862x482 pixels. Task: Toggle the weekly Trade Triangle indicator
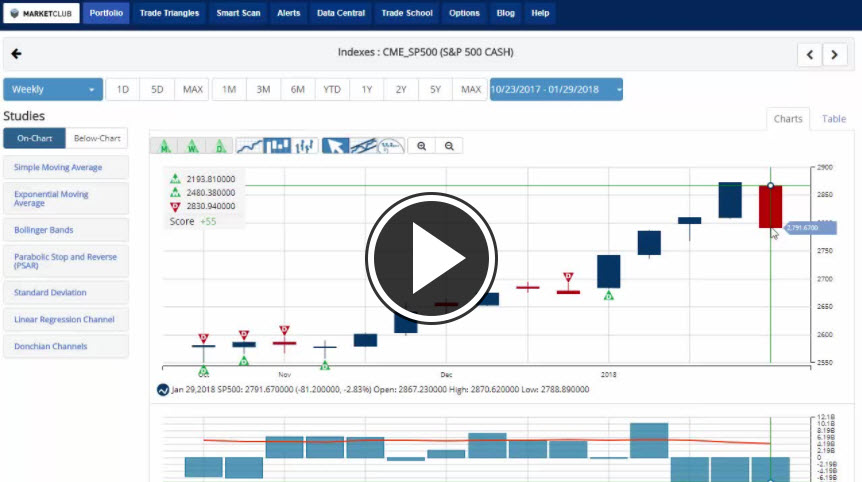tap(192, 146)
